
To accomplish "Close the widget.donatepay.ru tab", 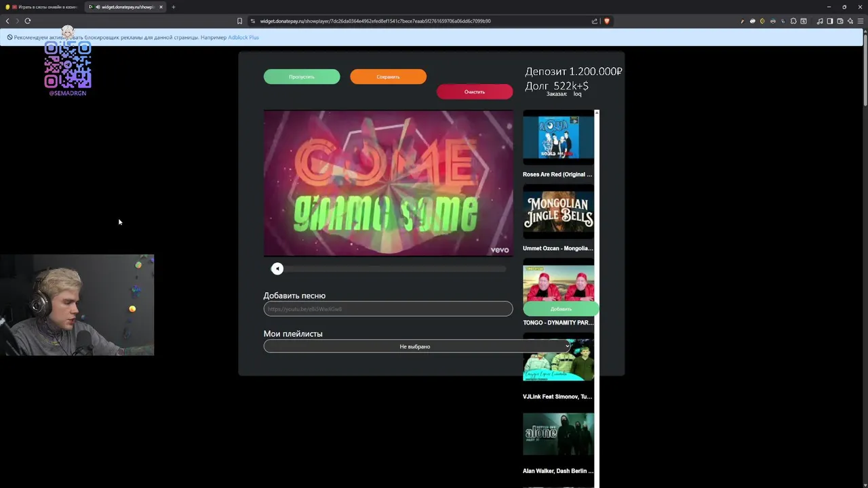I will pos(161,7).
